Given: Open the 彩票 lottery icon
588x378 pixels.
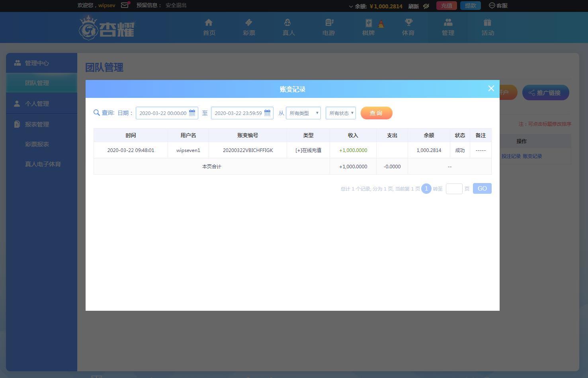Looking at the screenshot, I should click(249, 23).
